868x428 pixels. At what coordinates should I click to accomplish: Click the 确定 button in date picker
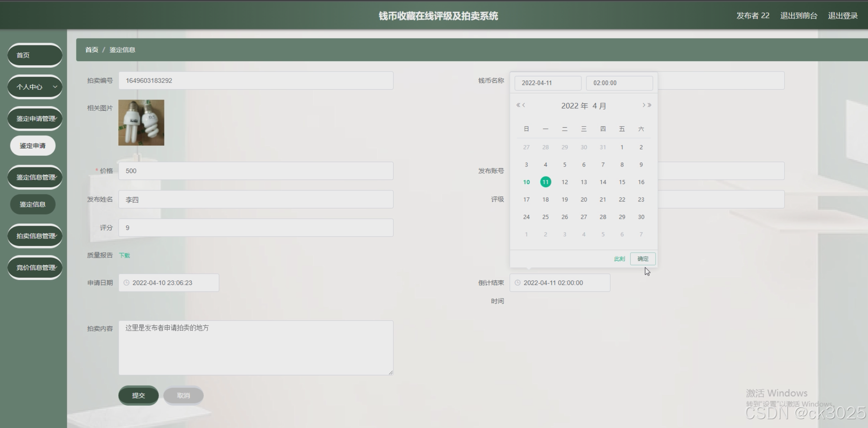(x=642, y=259)
